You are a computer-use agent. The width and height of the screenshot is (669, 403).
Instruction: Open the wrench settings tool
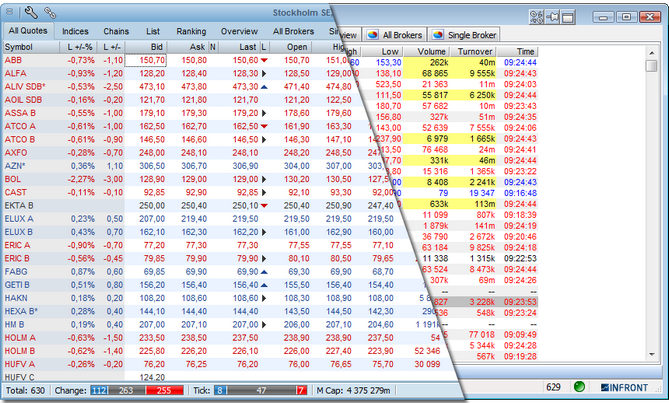click(x=31, y=13)
